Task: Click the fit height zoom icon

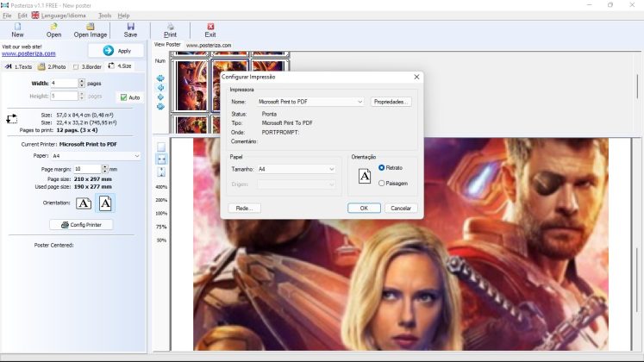Action: pos(161,172)
